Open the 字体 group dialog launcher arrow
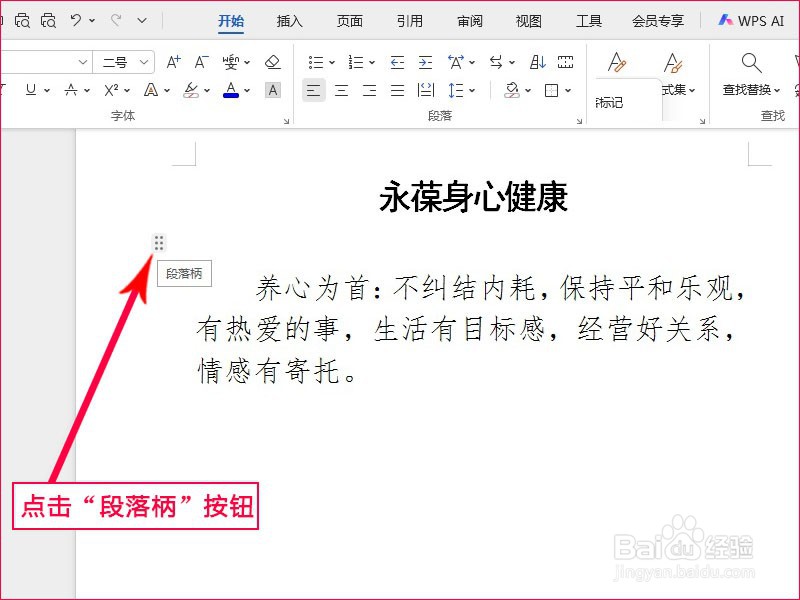800x600 pixels. 286,120
